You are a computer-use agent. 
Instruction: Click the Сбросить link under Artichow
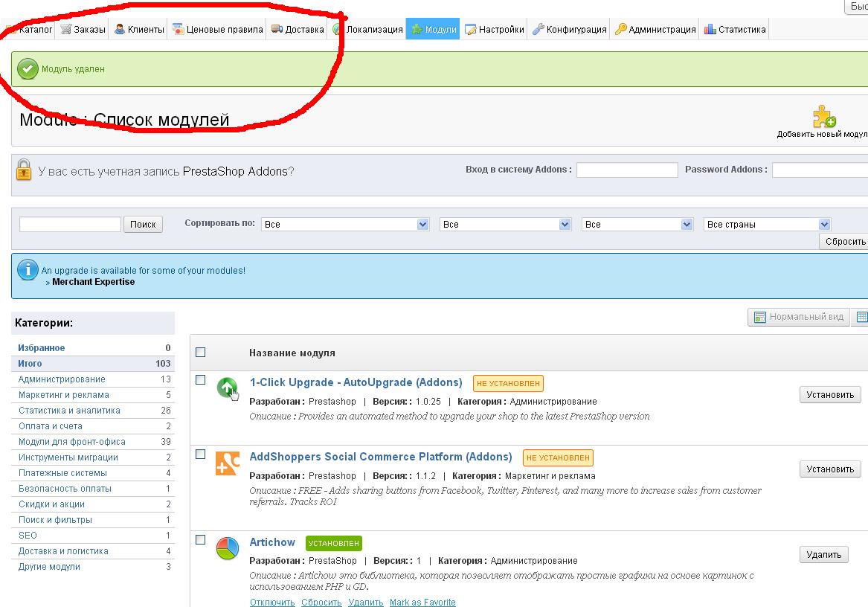[321, 602]
